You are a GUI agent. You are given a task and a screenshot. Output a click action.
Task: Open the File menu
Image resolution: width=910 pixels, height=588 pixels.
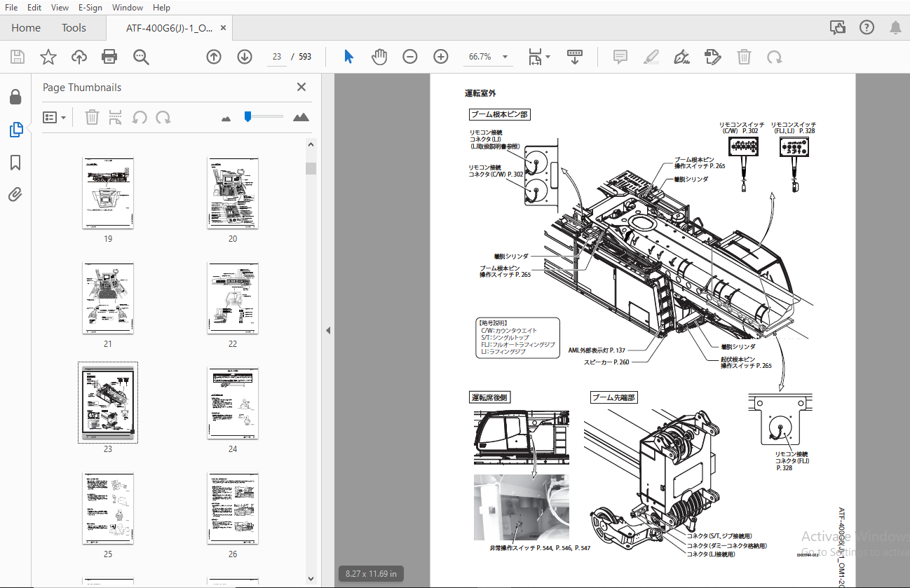pos(11,8)
